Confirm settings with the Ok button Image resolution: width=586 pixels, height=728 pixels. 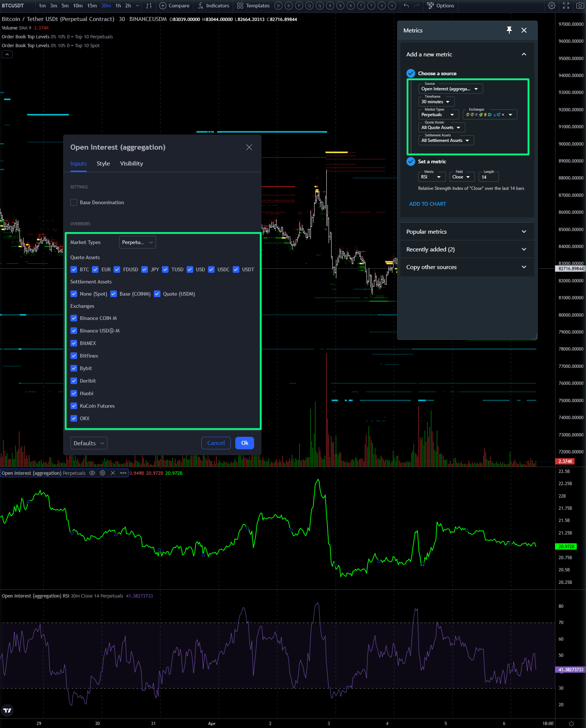click(x=245, y=443)
